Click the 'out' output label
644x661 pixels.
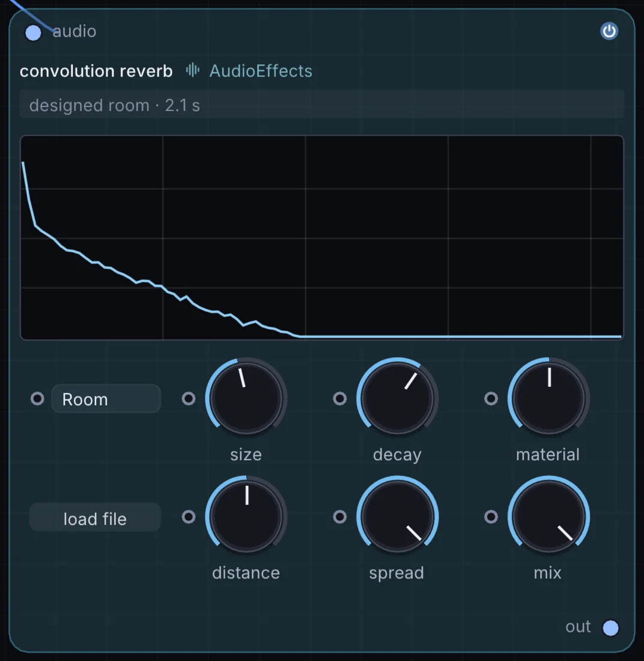(x=578, y=627)
